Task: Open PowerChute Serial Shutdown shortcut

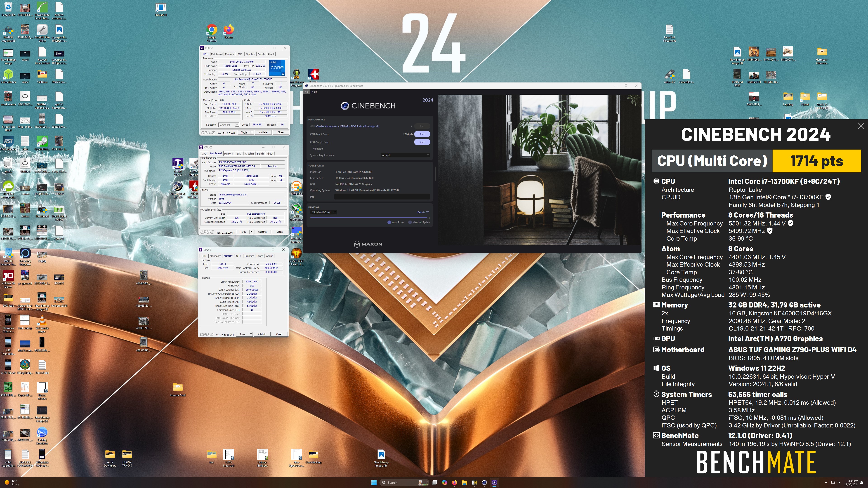Action: click(x=42, y=11)
